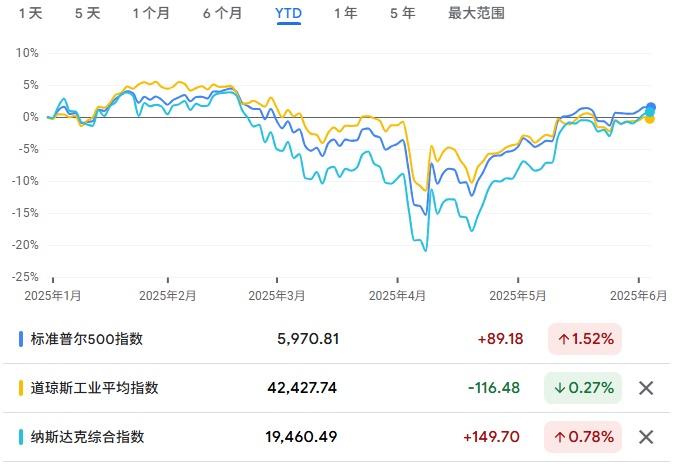Show the 6 个月 chart range
Screen dimensions: 684x468
coord(222,14)
